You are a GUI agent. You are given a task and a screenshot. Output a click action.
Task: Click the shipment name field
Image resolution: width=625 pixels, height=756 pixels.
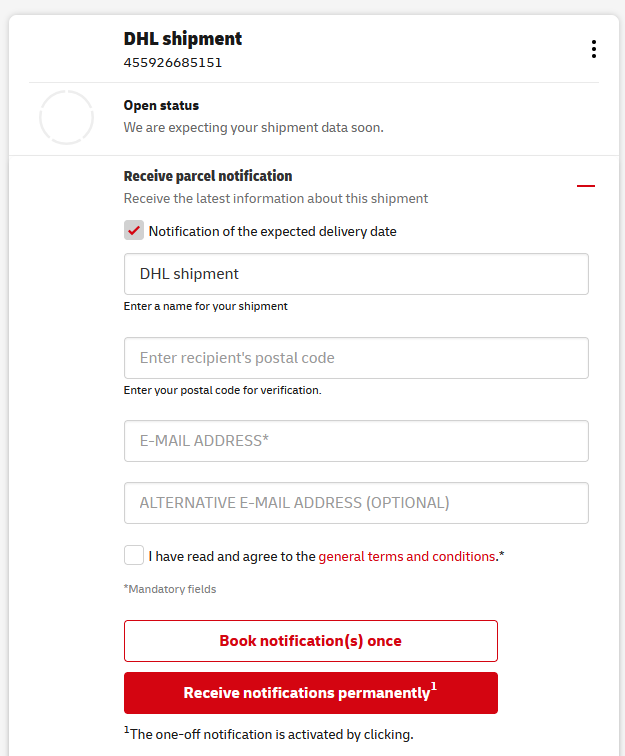[x=356, y=274]
